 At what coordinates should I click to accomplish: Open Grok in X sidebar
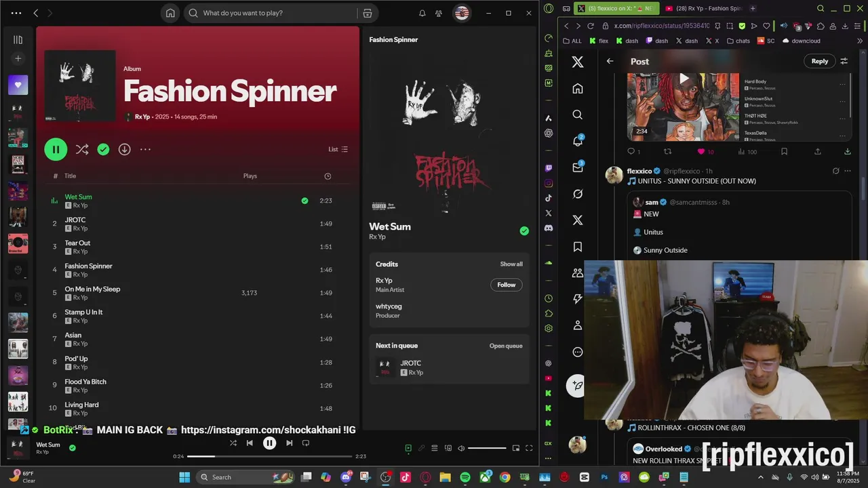pos(578,194)
